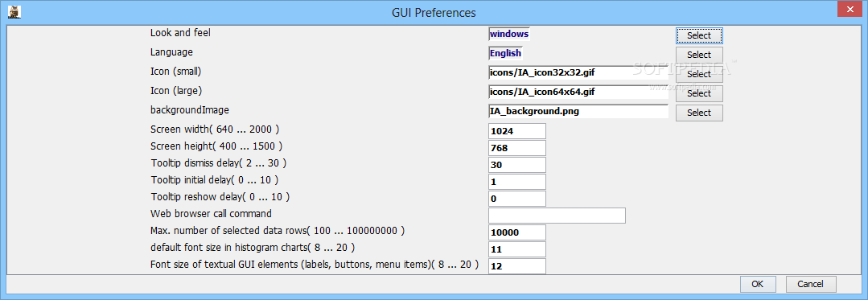The image size is (868, 300).
Task: Click the IA_background.png field
Action: pyautogui.click(x=578, y=111)
